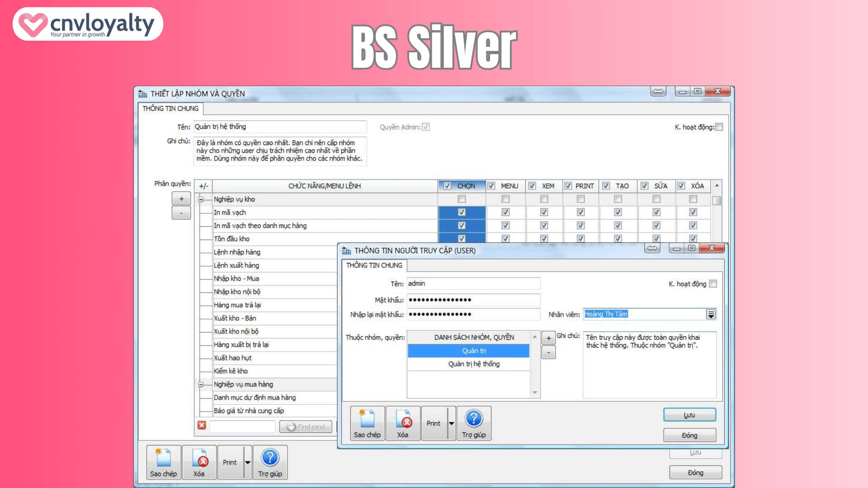This screenshot has height=488, width=868.
Task: Click inside the Mật khẩu password field
Action: click(x=473, y=300)
